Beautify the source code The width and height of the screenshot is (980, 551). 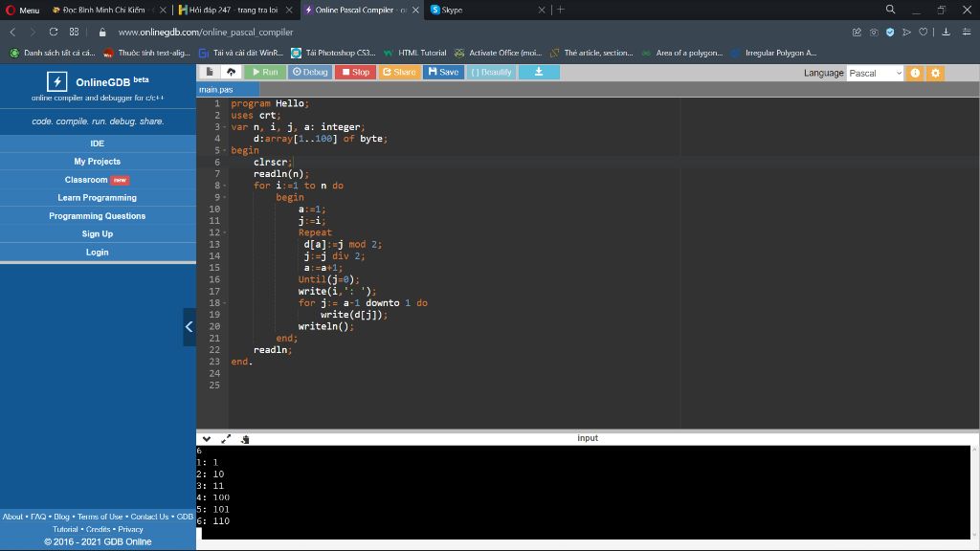491,72
